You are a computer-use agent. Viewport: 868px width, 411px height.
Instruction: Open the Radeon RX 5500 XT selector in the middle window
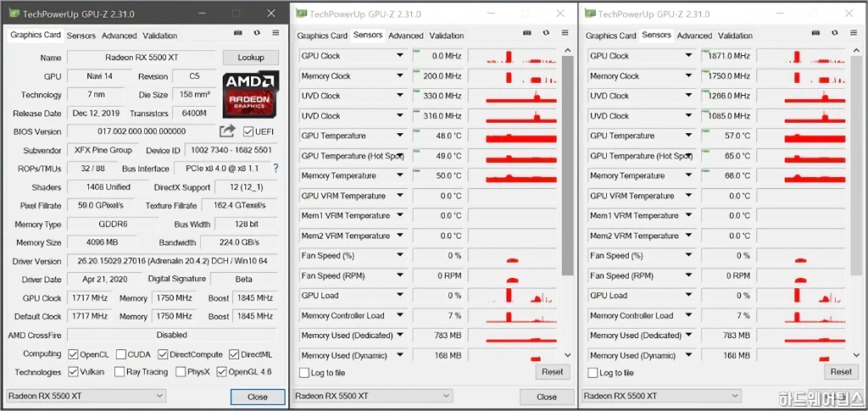pos(373,396)
